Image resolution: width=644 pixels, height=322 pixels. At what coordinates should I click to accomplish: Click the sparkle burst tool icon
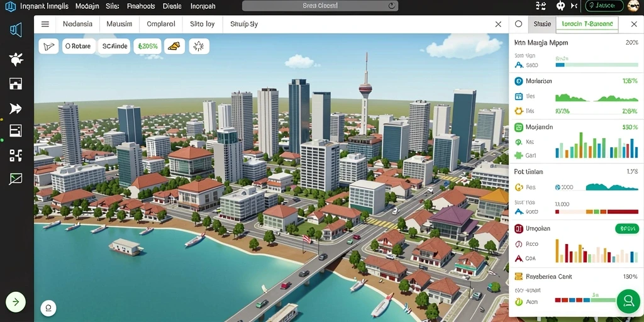pos(199,47)
